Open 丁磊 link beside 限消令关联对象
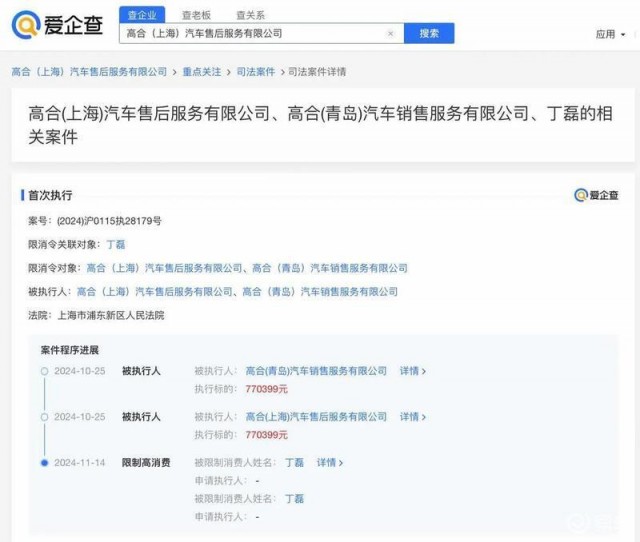The width and height of the screenshot is (640, 542). click(116, 244)
